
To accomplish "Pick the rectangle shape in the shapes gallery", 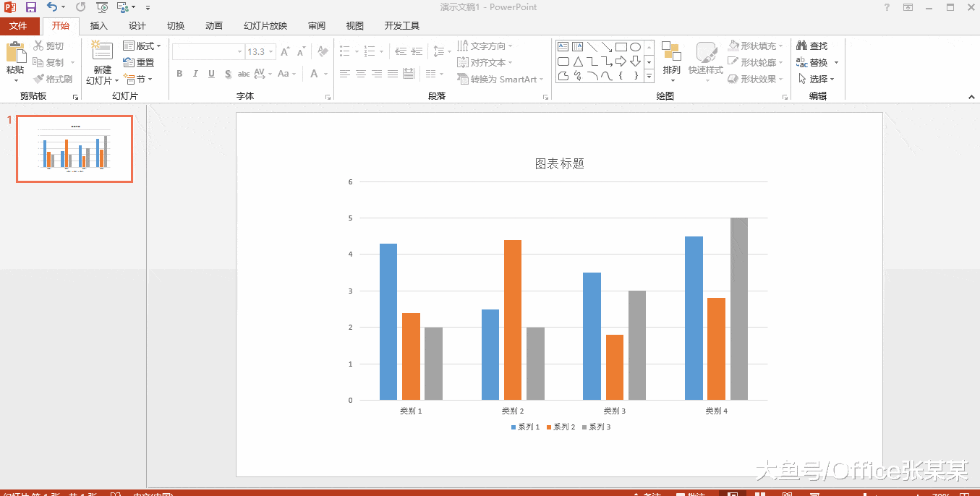I will coord(621,46).
